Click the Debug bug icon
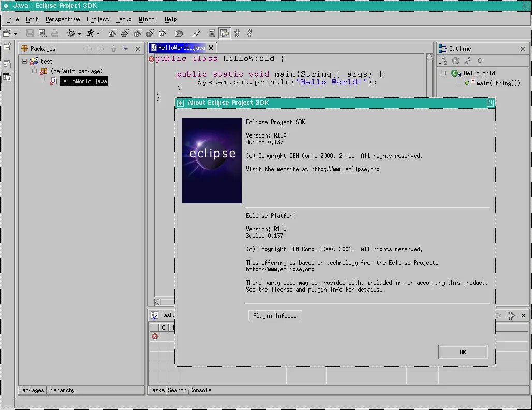 (x=71, y=33)
